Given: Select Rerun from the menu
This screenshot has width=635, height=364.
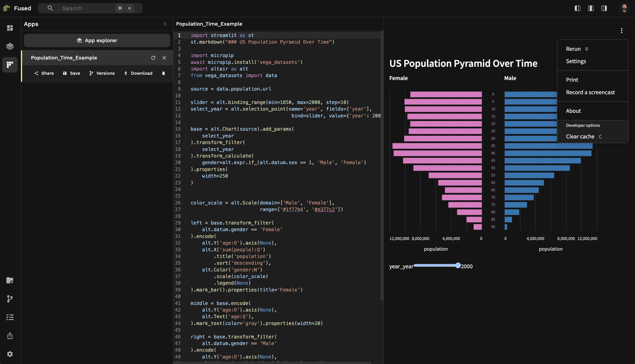Looking at the screenshot, I should point(573,49).
